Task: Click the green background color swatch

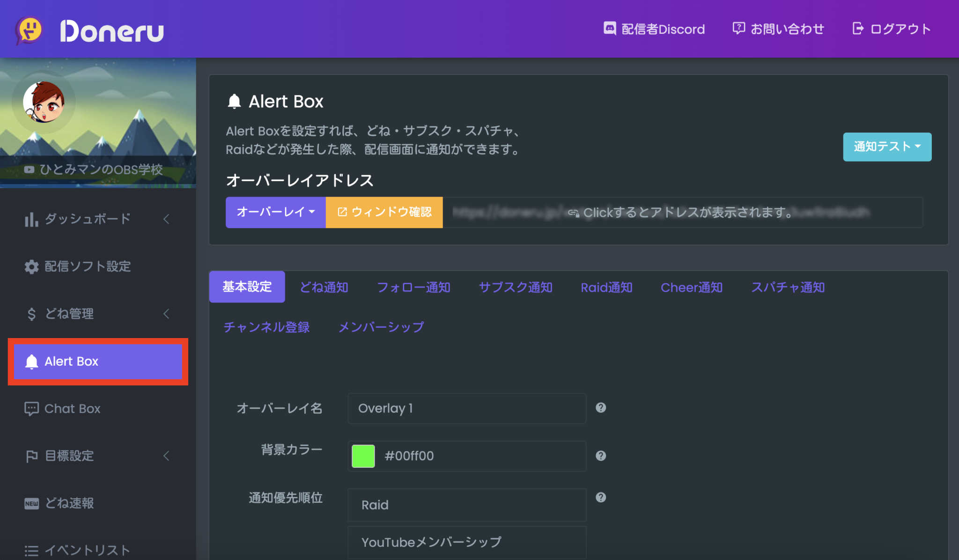Action: (x=363, y=456)
